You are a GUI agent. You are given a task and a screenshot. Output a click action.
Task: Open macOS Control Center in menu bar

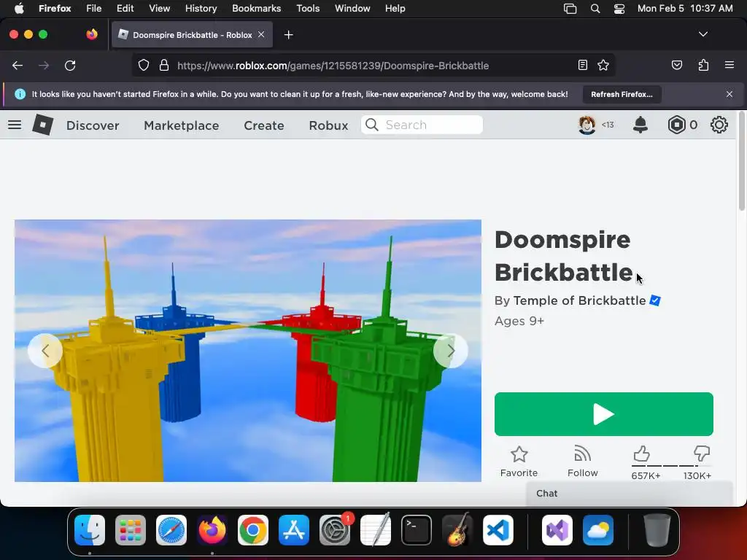pyautogui.click(x=619, y=9)
